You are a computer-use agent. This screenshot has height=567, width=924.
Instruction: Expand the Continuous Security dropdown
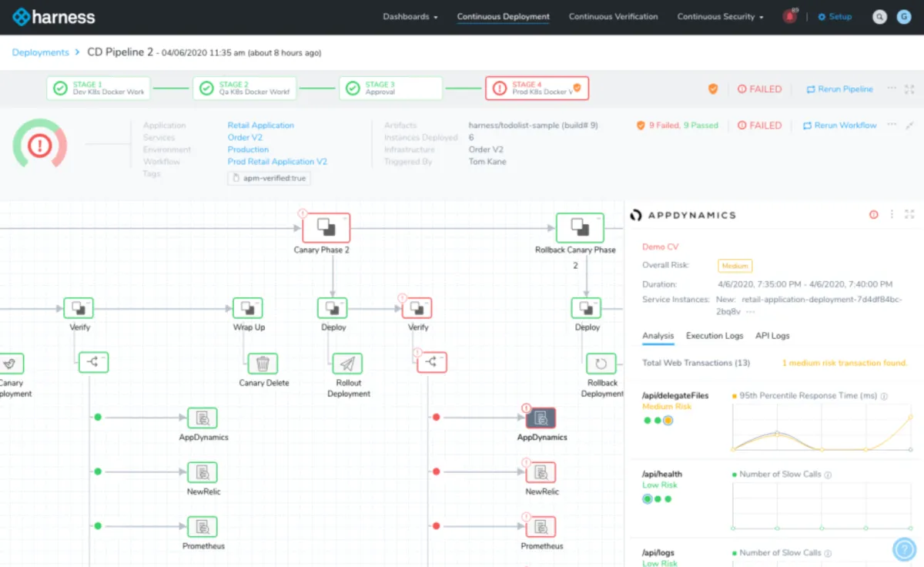tap(720, 16)
